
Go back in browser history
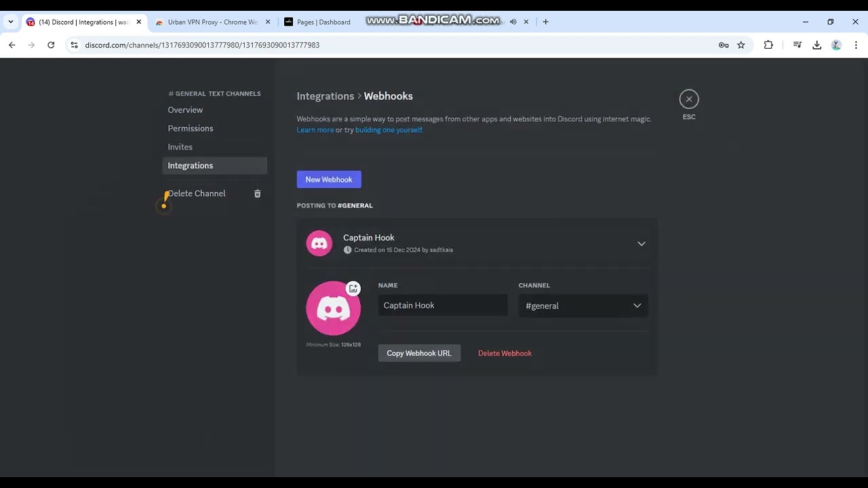pos(12,45)
